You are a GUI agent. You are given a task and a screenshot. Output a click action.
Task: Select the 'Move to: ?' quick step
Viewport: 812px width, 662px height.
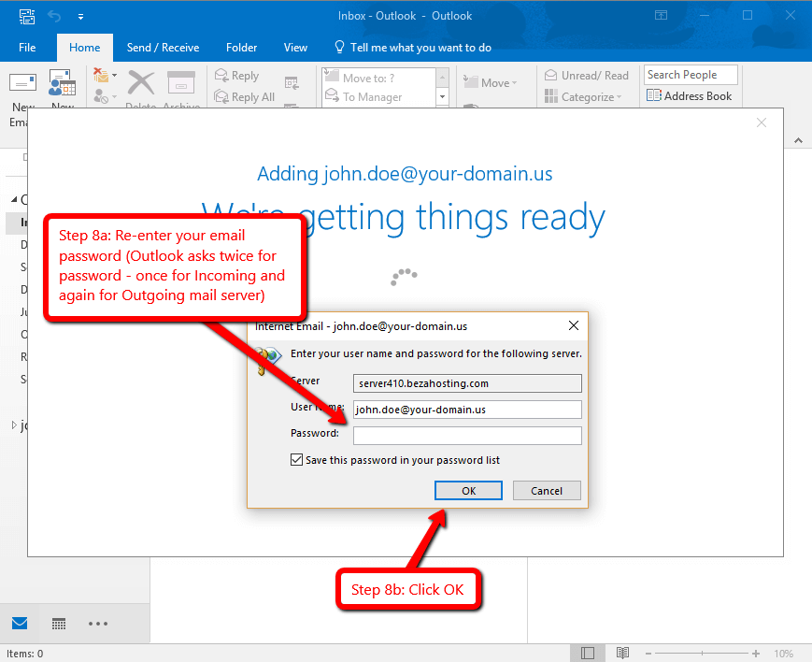tap(378, 78)
